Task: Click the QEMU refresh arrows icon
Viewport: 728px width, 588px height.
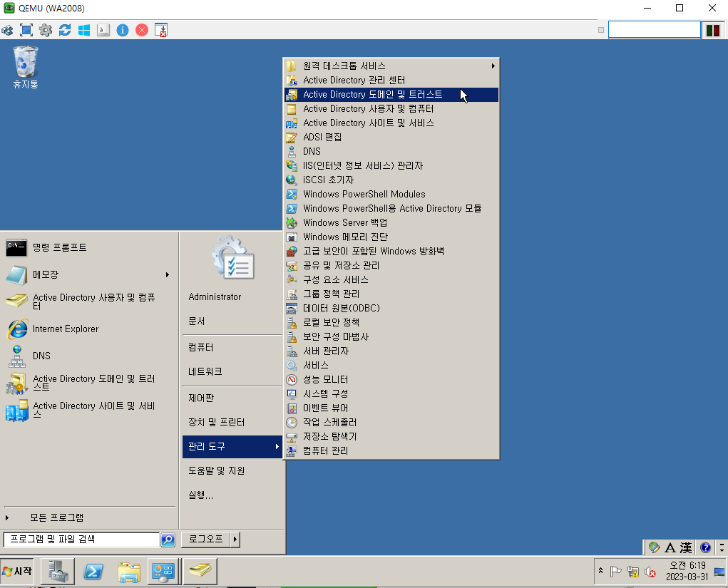Action: [x=65, y=30]
